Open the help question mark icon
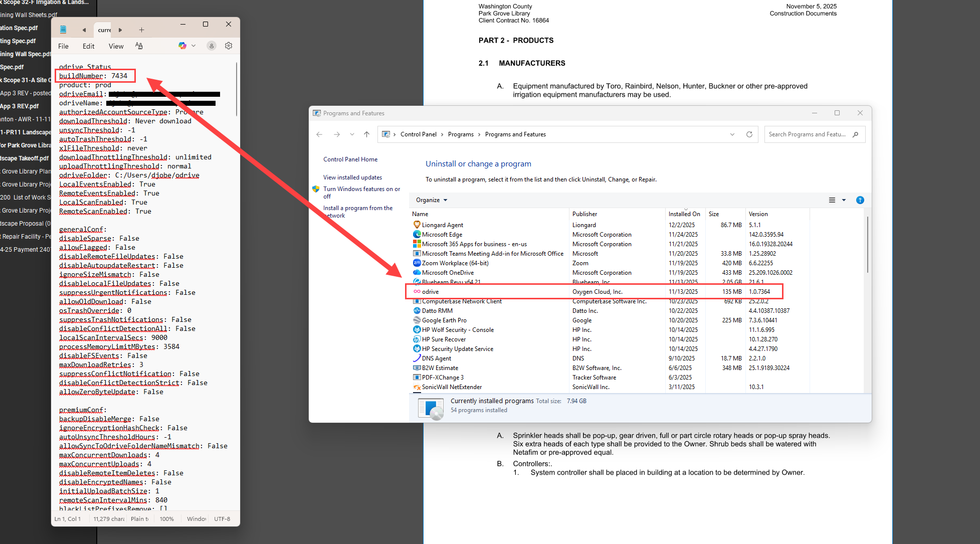The image size is (980, 544). (x=860, y=200)
